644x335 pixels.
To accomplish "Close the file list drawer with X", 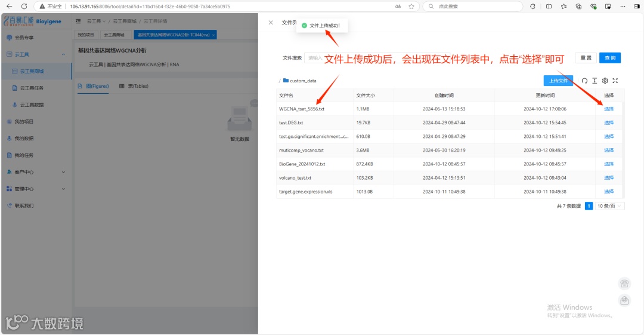I will point(271,23).
